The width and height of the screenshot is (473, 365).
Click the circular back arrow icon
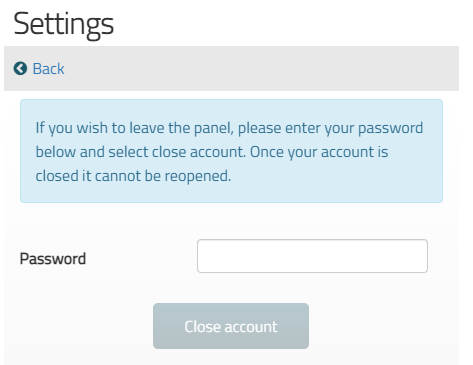click(20, 68)
